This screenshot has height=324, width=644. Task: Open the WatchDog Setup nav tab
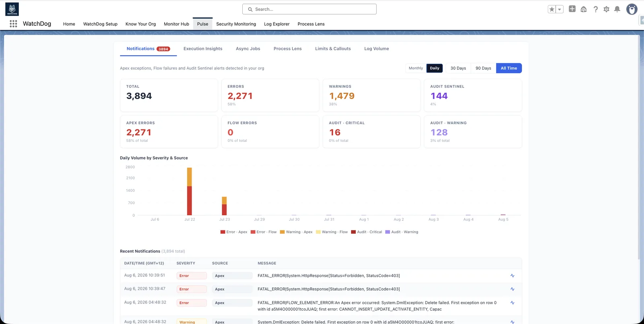[100, 24]
